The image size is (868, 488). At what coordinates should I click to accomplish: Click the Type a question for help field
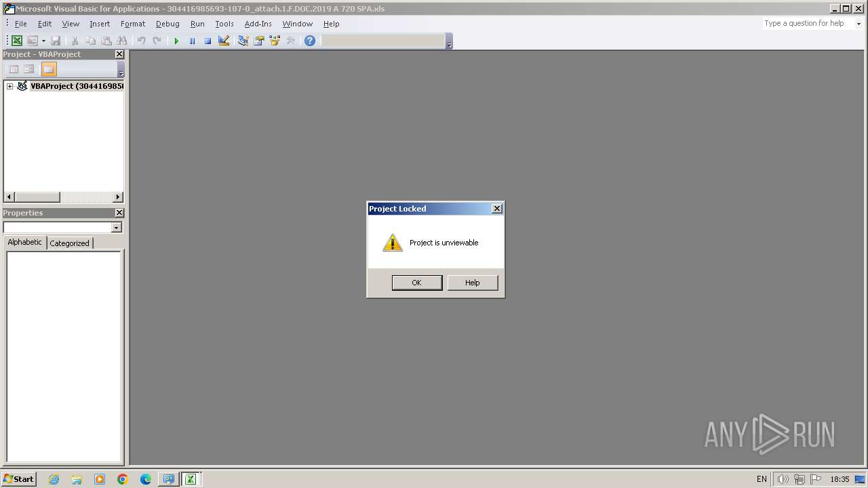click(807, 23)
